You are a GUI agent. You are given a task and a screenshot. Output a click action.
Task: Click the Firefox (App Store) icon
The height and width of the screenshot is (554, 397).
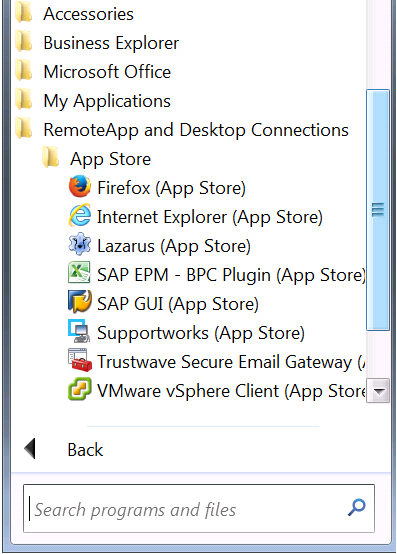coord(79,187)
